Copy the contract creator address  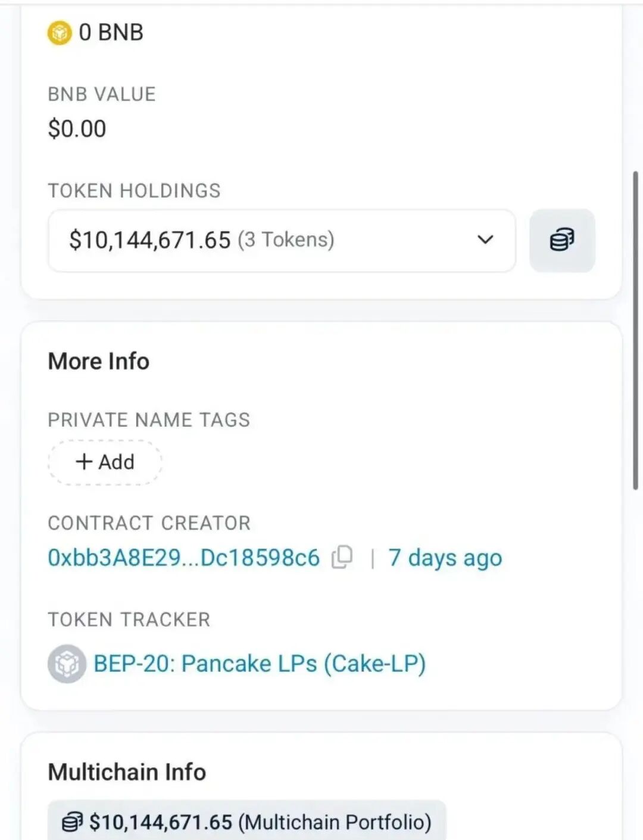(x=342, y=558)
